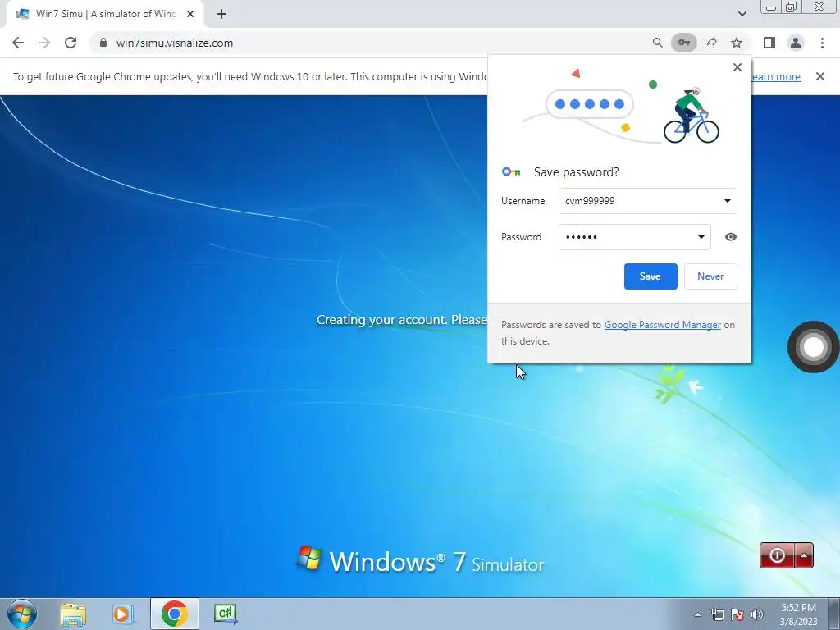840x630 pixels.
Task: Click the Never button
Action: 710,276
